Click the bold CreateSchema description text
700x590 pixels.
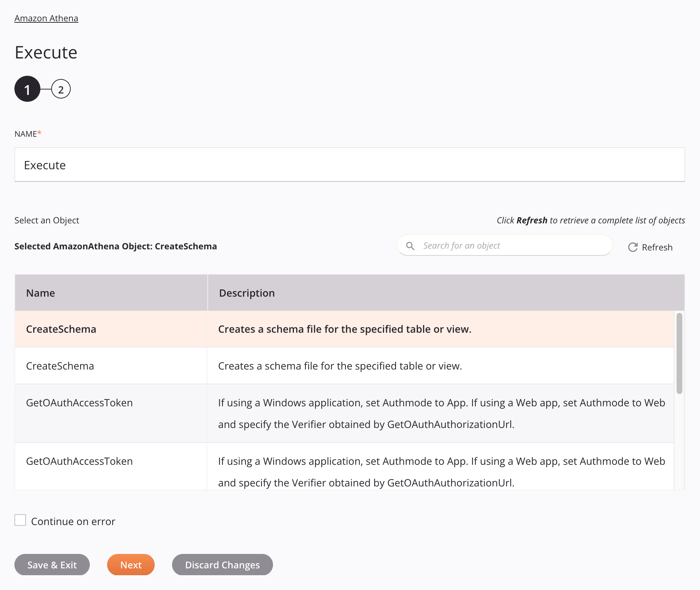coord(345,329)
